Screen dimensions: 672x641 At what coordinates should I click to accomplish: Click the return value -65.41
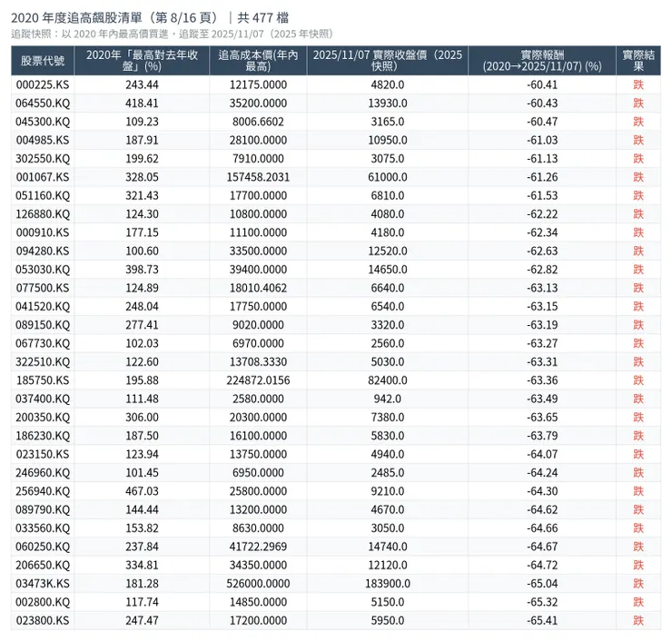(542, 620)
